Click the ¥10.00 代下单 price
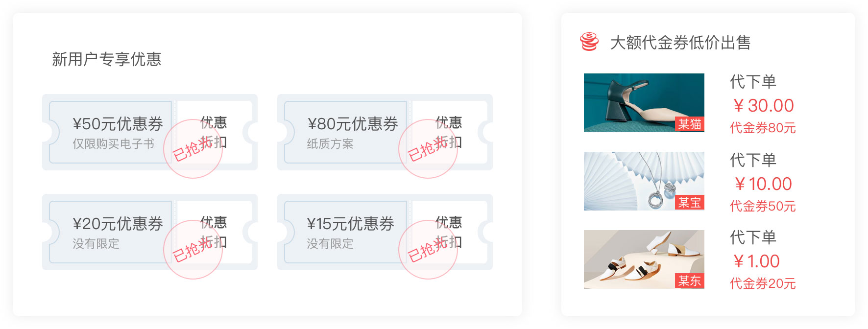 point(763,184)
